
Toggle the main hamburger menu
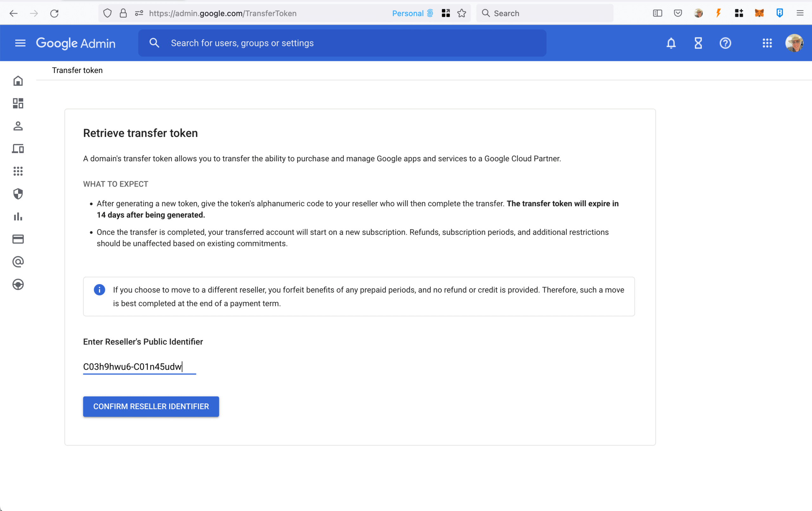pos(20,43)
